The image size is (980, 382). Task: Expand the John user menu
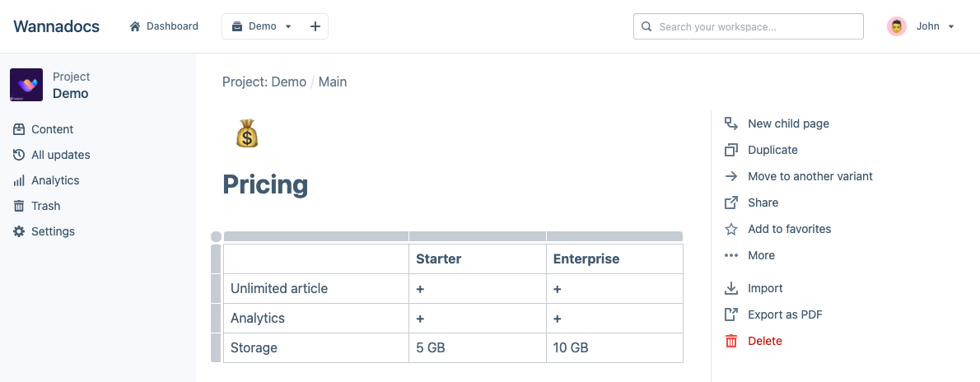(921, 26)
